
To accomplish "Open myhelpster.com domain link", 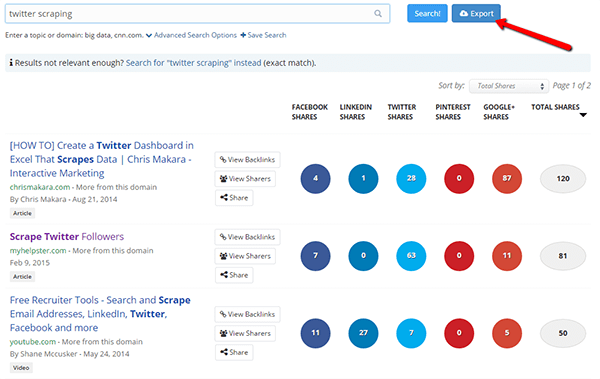I will coord(38,251).
